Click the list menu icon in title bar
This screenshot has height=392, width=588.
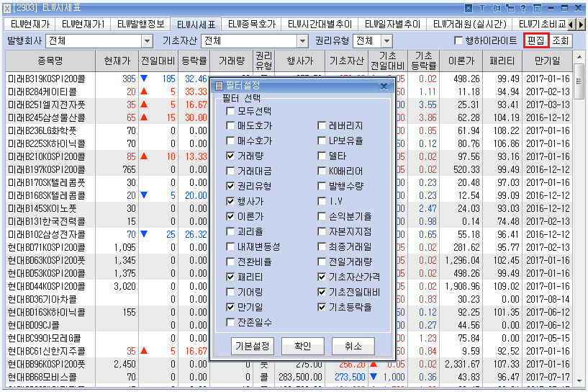coord(537,8)
